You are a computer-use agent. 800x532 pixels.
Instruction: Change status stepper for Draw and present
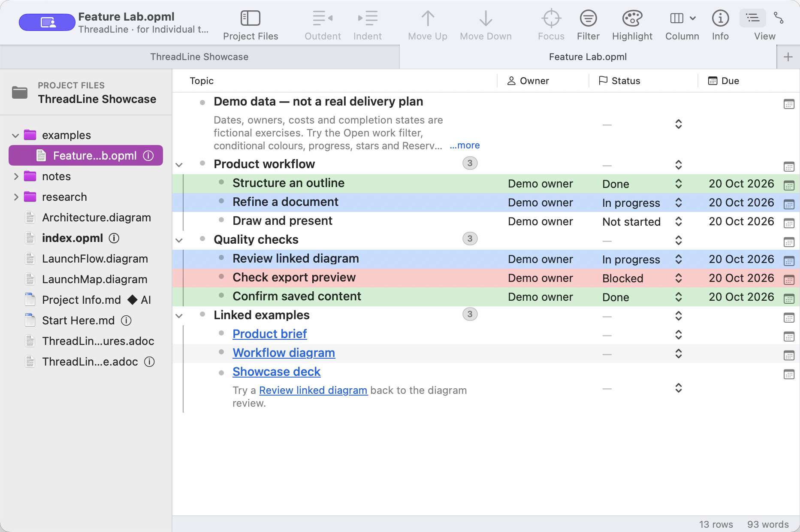[x=679, y=221]
